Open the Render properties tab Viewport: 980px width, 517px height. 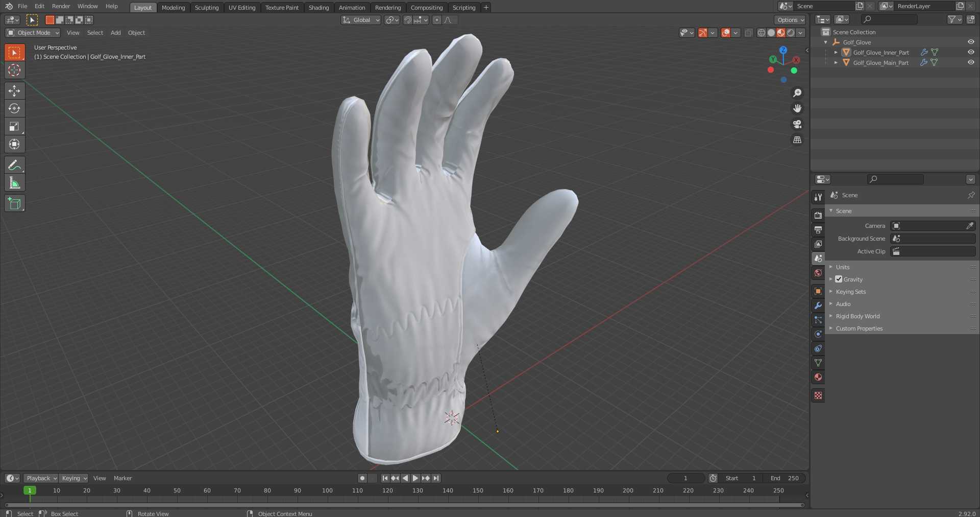tap(818, 215)
